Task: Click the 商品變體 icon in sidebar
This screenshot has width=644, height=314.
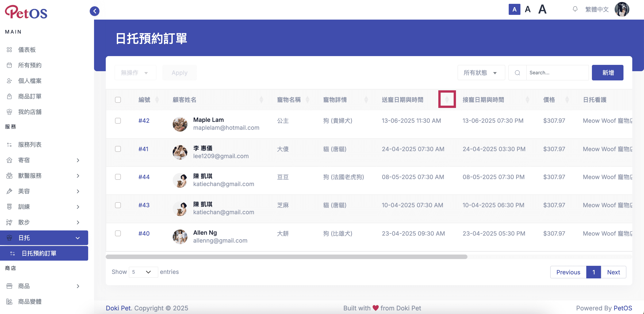Action: [x=9, y=302]
